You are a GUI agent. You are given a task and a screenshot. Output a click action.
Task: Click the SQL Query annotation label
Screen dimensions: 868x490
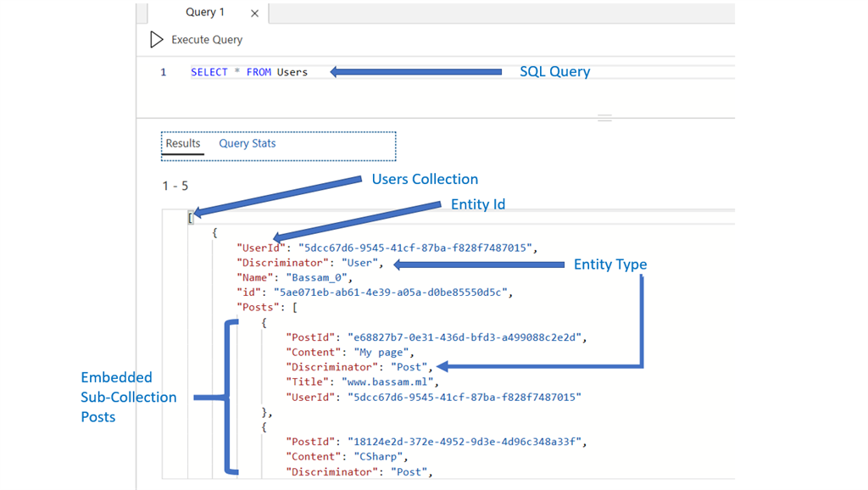click(x=554, y=72)
